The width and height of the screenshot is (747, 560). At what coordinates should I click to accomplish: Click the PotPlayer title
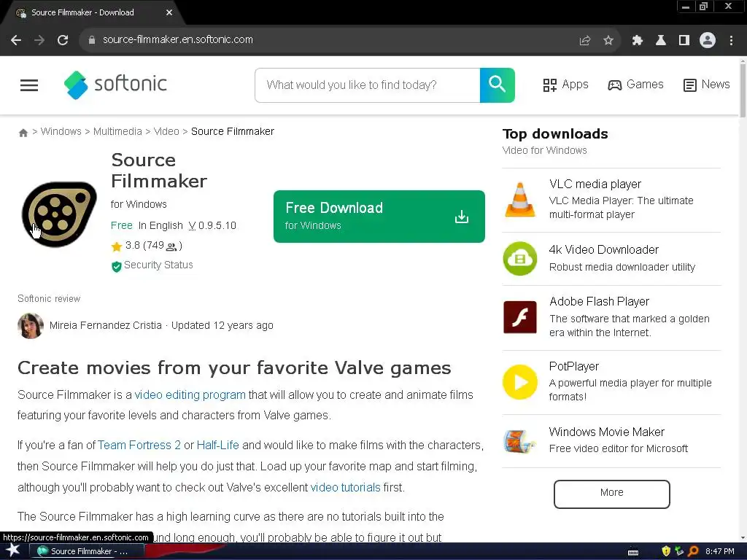click(x=573, y=366)
